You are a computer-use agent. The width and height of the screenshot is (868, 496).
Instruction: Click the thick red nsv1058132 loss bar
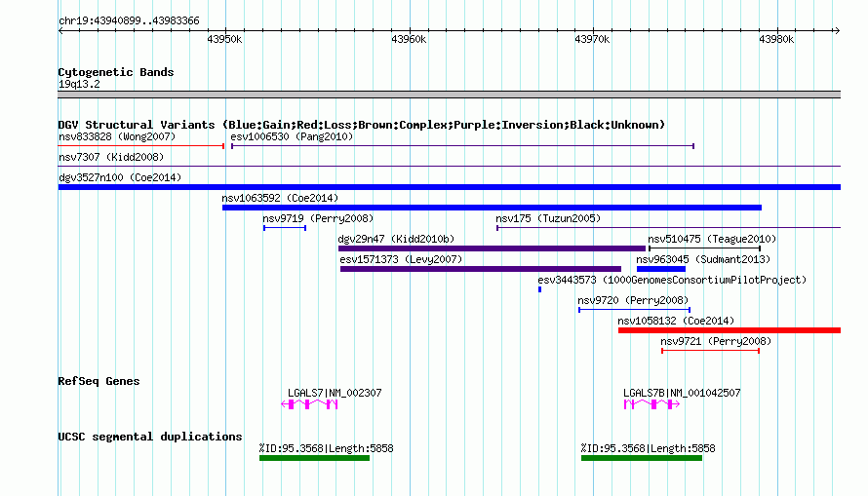point(730,330)
